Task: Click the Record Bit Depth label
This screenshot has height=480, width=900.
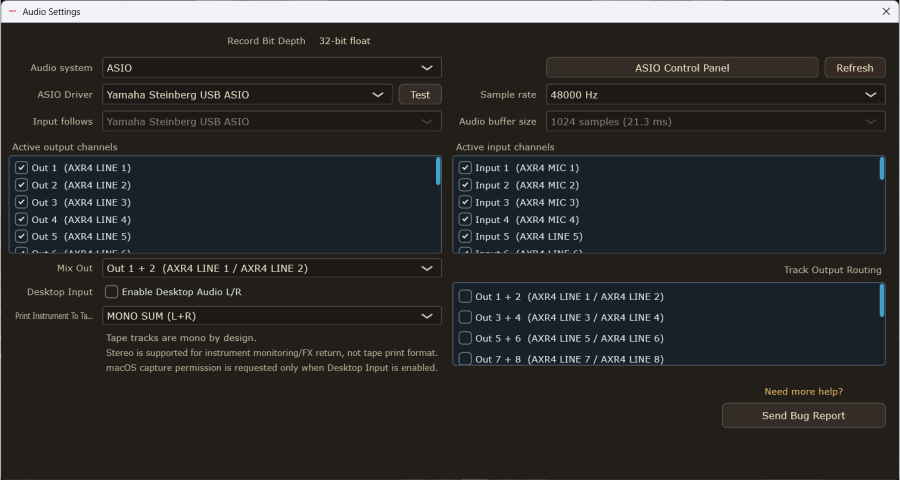Action: point(266,41)
